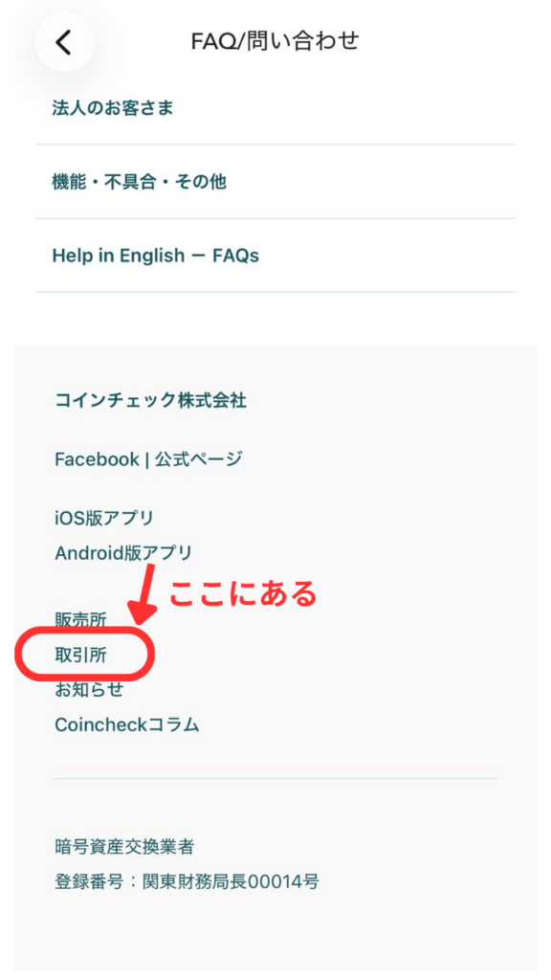The image size is (551, 980).
Task: Tap the back arrow icon
Action: (x=64, y=42)
